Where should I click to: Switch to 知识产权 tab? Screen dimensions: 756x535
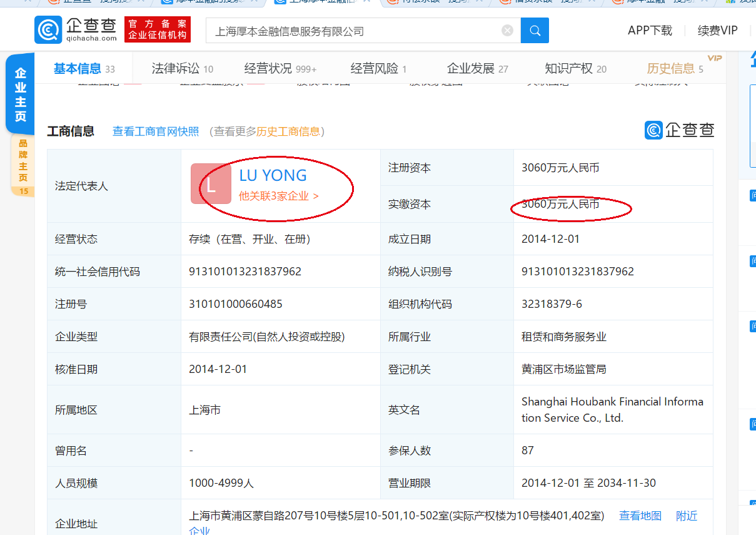pyautogui.click(x=575, y=69)
